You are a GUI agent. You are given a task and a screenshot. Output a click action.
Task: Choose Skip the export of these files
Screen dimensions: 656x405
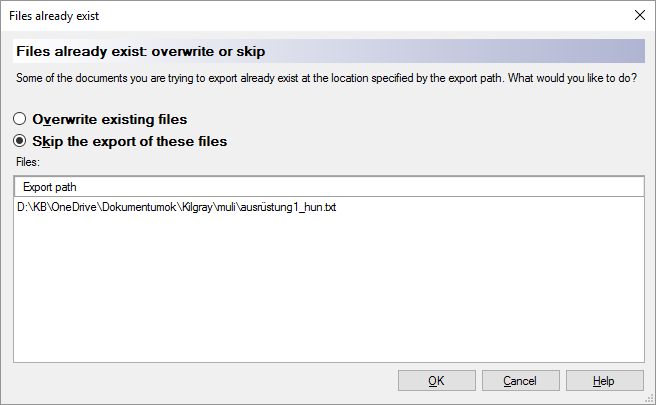tap(20, 141)
